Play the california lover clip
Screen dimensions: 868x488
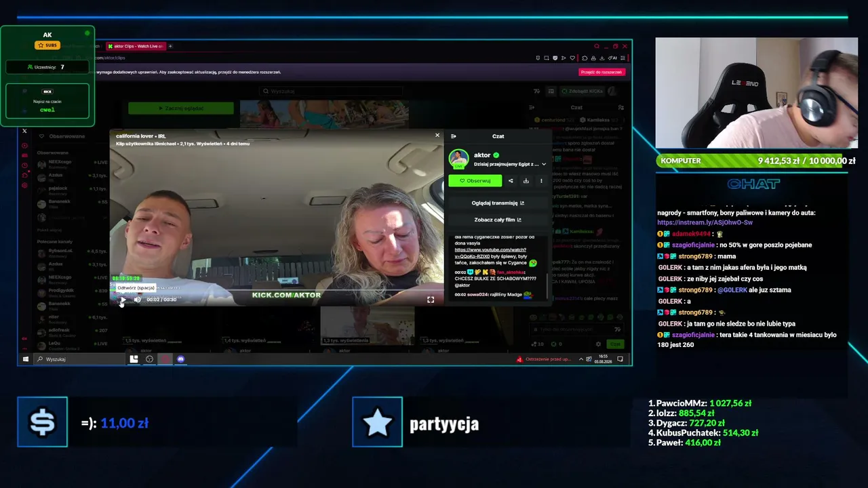pos(123,300)
